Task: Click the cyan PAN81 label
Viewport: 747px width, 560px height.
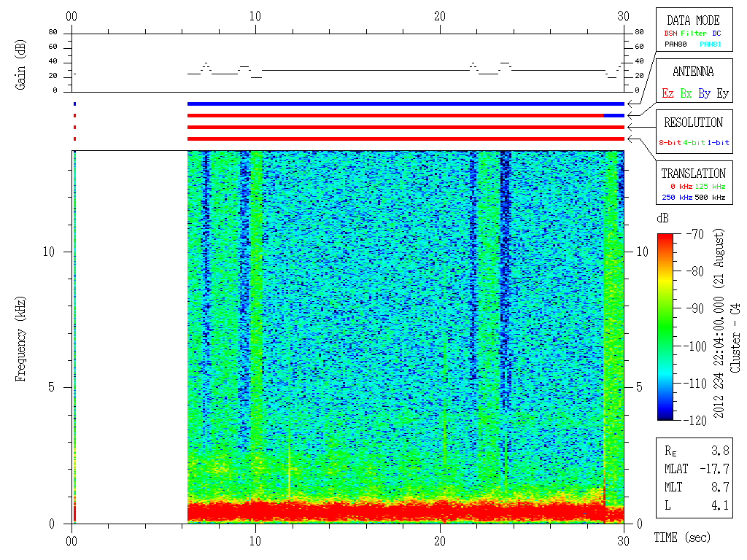Action: pos(711,44)
